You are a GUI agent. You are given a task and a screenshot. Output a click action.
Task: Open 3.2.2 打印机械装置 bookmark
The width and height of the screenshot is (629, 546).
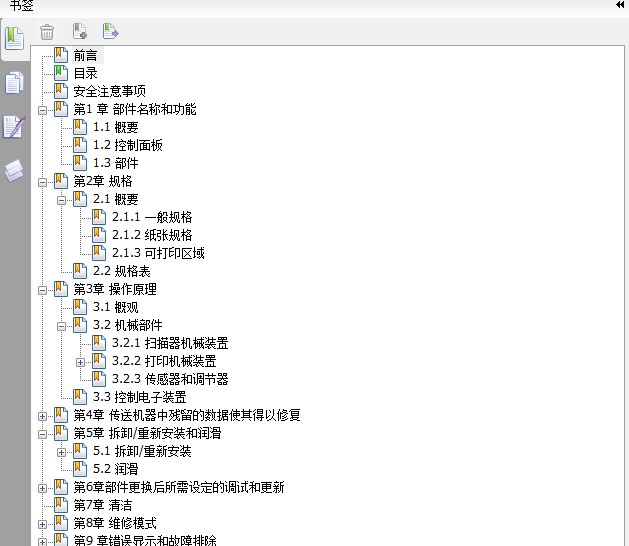pos(164,361)
